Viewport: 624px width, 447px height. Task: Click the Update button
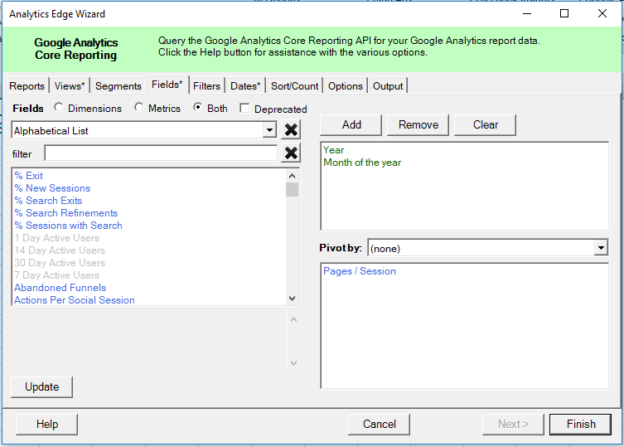(x=42, y=387)
